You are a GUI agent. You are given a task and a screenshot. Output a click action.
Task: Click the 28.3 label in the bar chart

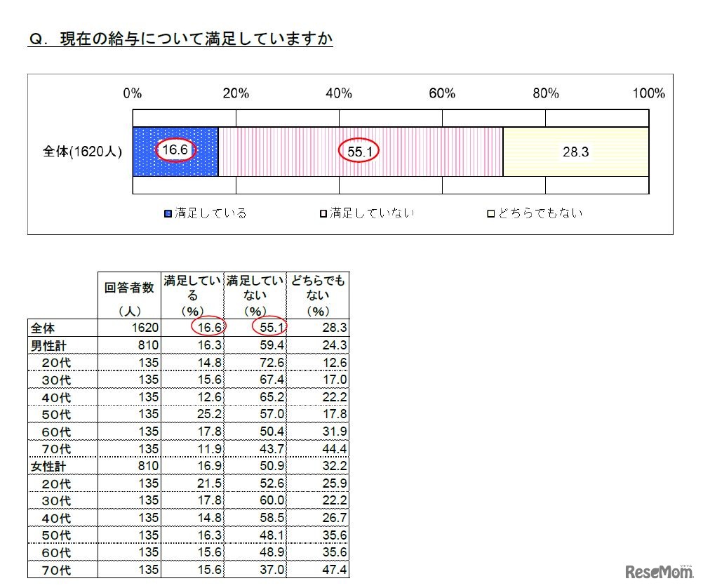575,149
